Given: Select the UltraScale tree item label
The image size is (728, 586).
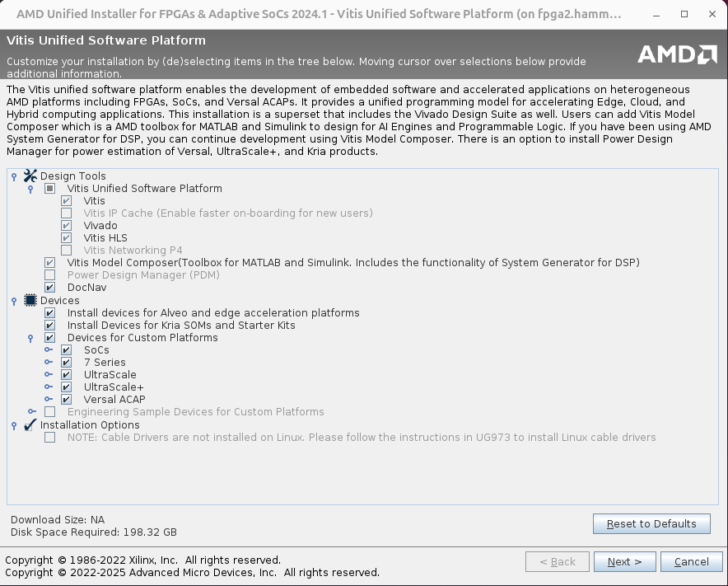Looking at the screenshot, I should [110, 375].
